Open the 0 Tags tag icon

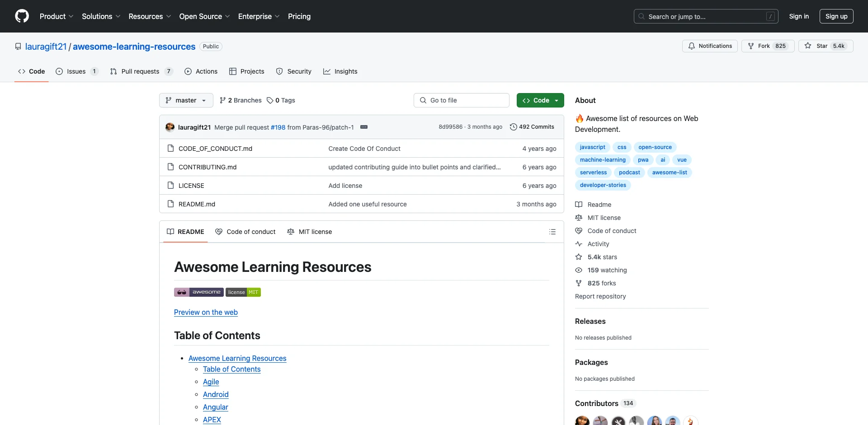point(270,100)
